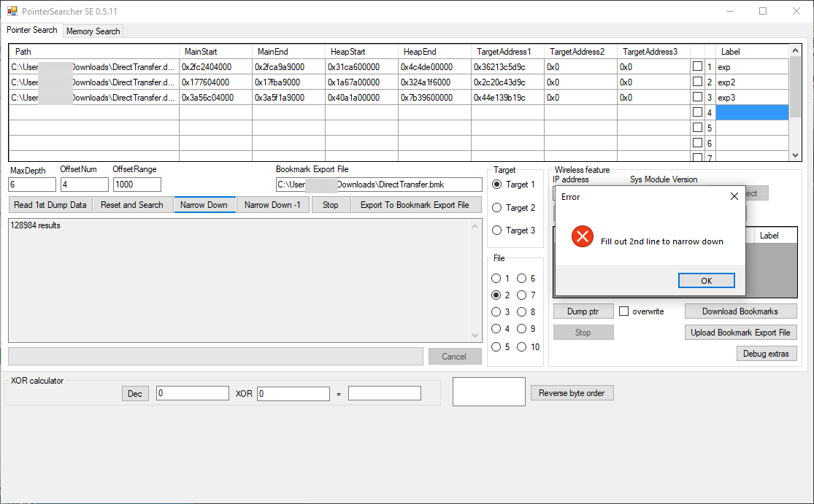
Task: Click the Dec button in XOR calculator
Action: (x=135, y=394)
